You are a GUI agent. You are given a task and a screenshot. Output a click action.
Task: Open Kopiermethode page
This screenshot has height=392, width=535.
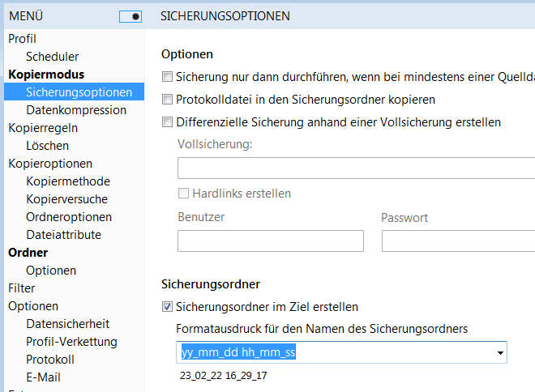(x=68, y=181)
